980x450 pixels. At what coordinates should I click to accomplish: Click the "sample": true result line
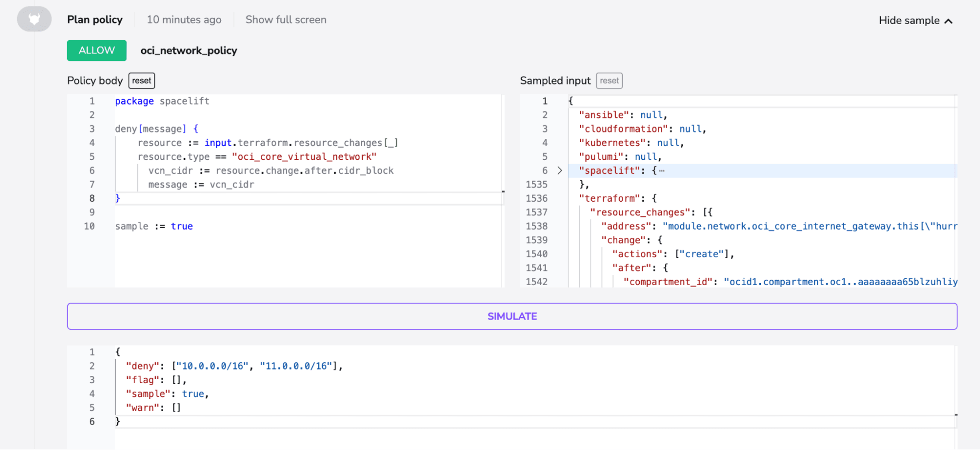click(168, 394)
